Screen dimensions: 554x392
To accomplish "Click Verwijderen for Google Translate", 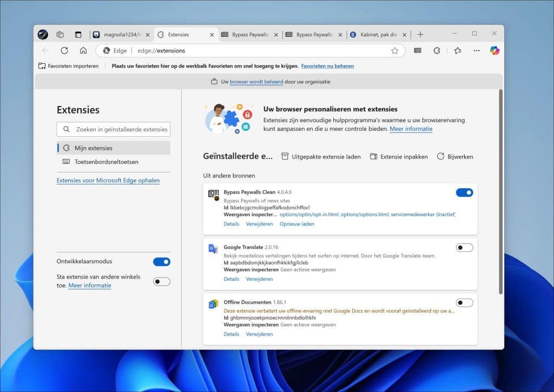I will [x=259, y=279].
